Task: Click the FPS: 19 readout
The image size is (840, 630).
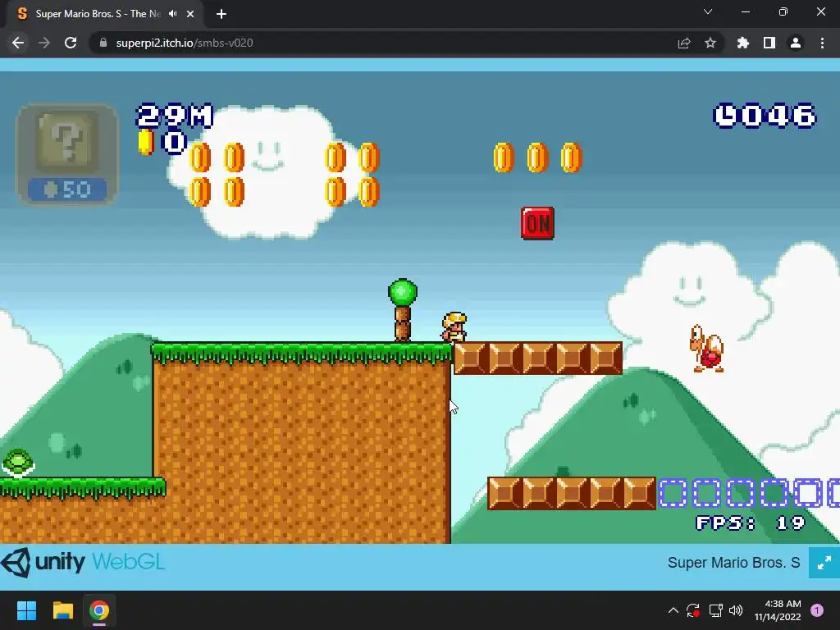Action: [x=750, y=523]
